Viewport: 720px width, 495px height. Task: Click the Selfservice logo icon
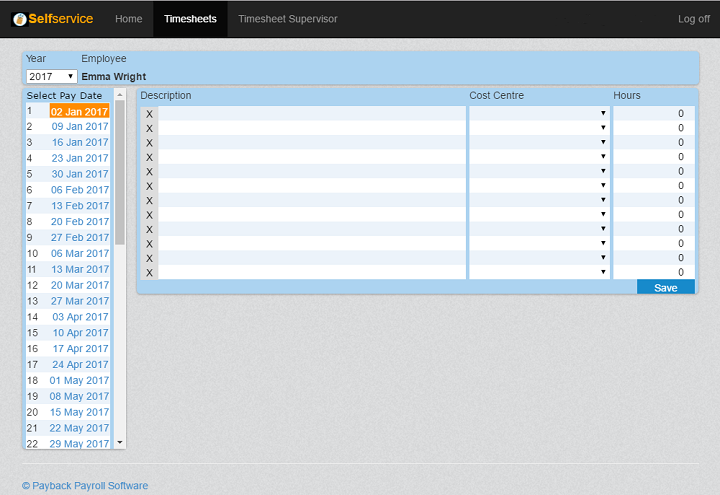click(19, 19)
